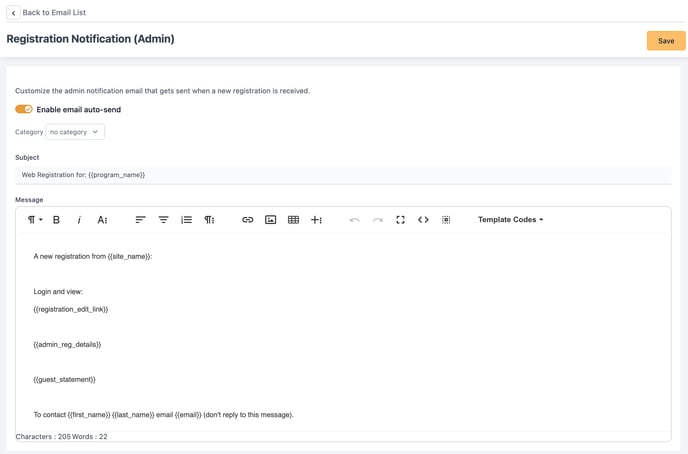Open the ordered list tool
The height and width of the screenshot is (454, 688).
point(186,220)
